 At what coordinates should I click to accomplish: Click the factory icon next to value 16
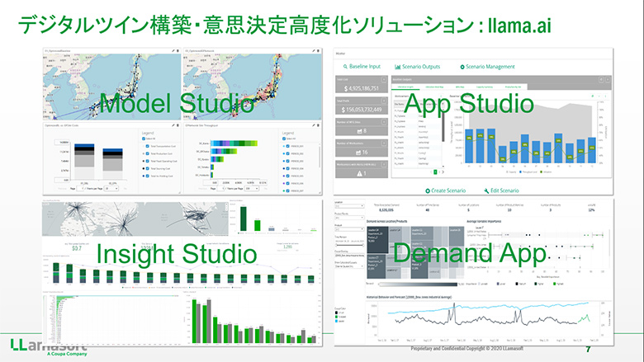click(358, 152)
